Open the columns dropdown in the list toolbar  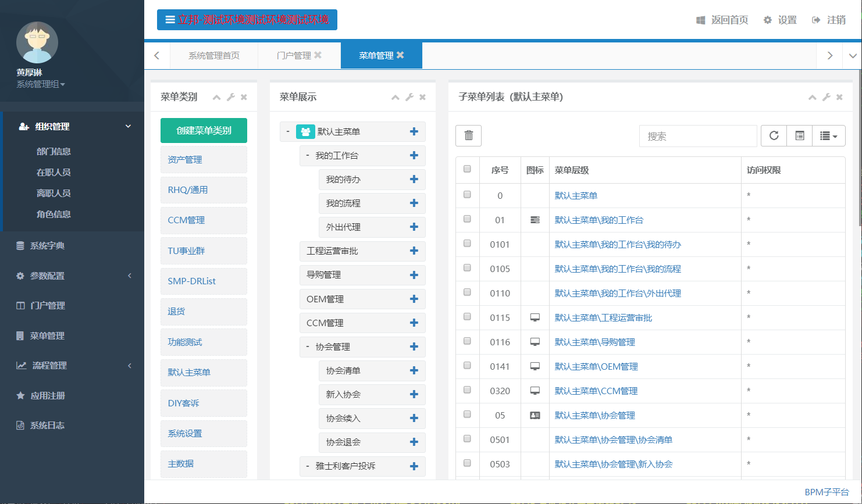828,135
